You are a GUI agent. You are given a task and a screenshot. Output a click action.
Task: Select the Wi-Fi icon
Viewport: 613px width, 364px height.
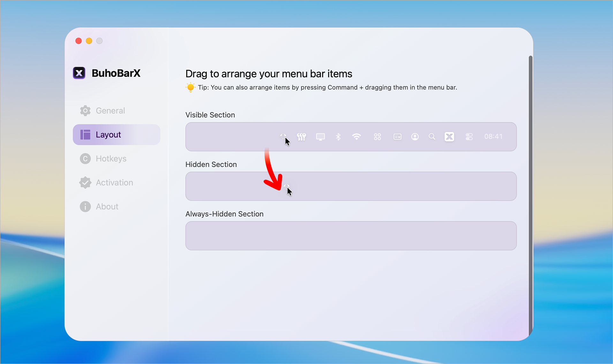click(356, 137)
